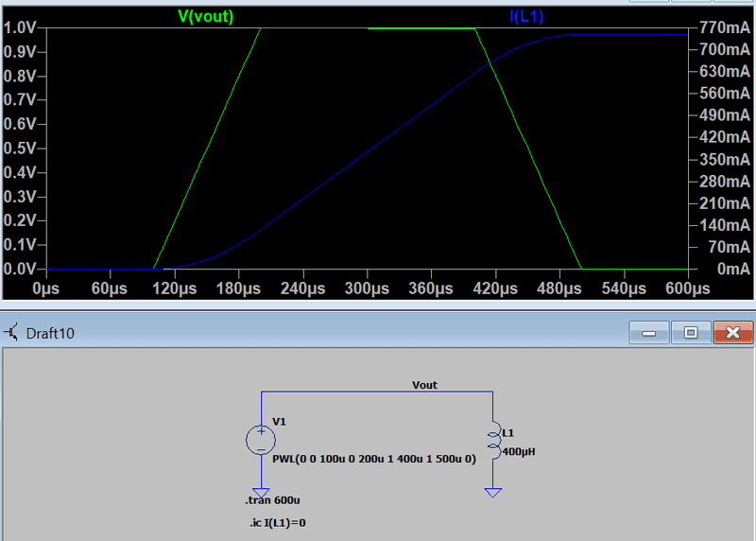This screenshot has height=541, width=756.
Task: Click the time axis at 300µs
Action: pyautogui.click(x=368, y=288)
